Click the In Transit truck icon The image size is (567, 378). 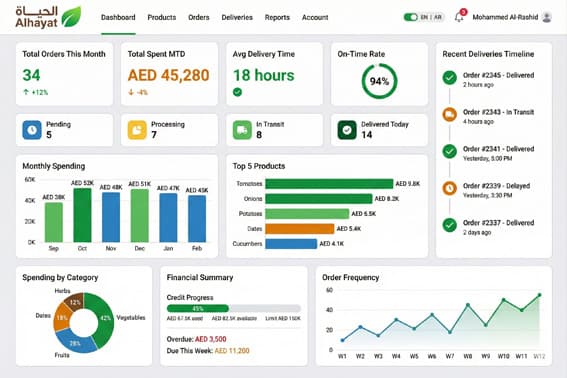[242, 130]
